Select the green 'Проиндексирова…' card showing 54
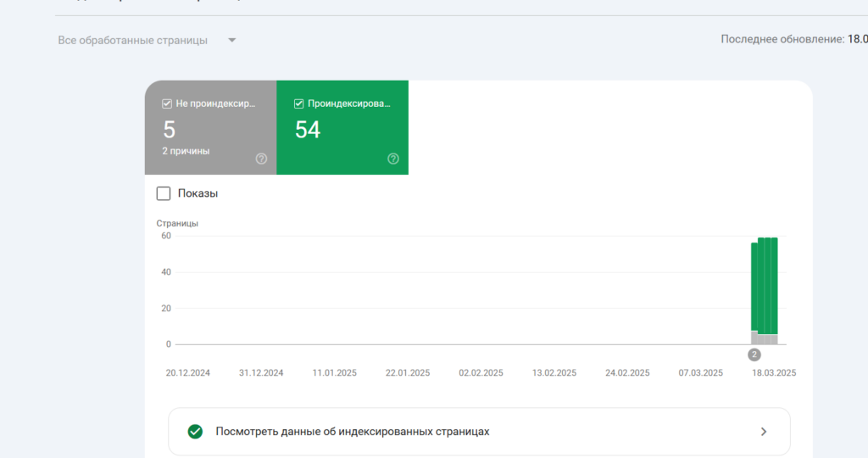This screenshot has width=868, height=458. pyautogui.click(x=342, y=127)
